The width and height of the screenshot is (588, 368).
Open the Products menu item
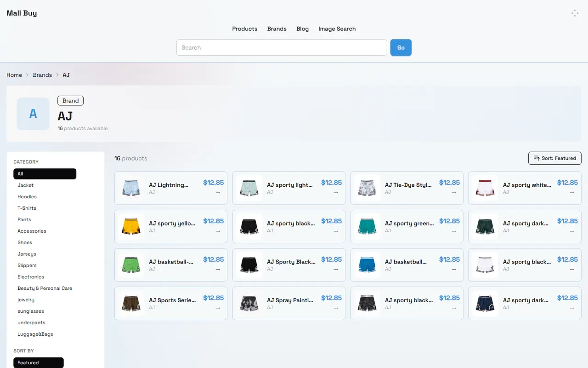(x=245, y=29)
